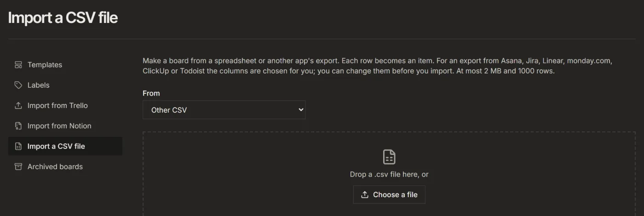Open the From source dropdown
644x216 pixels.
point(224,110)
